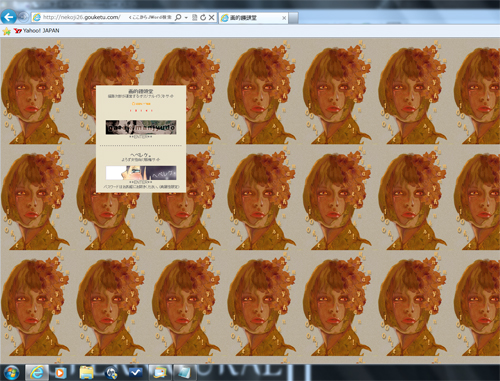The image size is (500, 381).
Task: Click the ヘベレケ。 heading text in panel
Action: coord(141,154)
